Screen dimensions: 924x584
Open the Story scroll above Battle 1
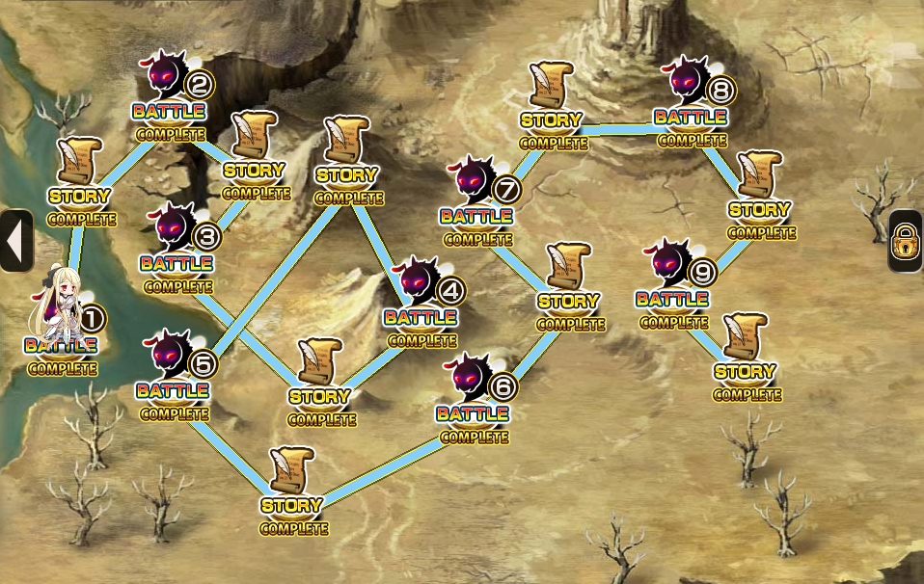tap(80, 182)
